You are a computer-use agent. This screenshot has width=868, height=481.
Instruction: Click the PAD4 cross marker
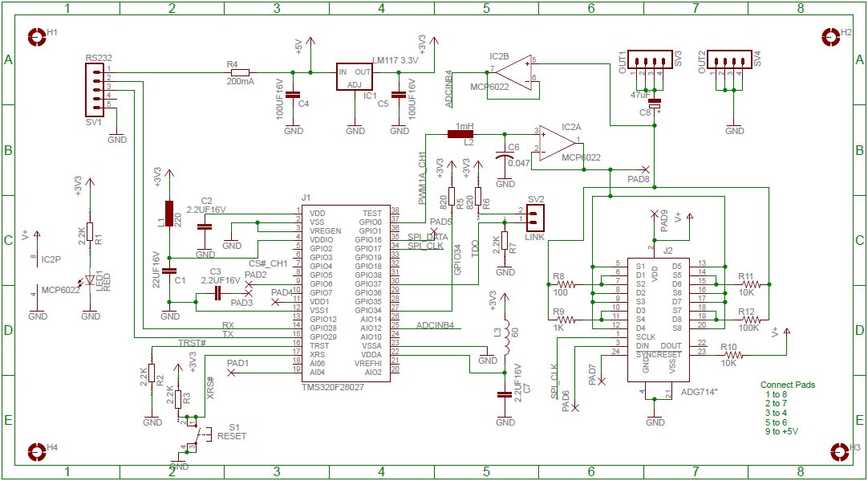tap(276, 302)
